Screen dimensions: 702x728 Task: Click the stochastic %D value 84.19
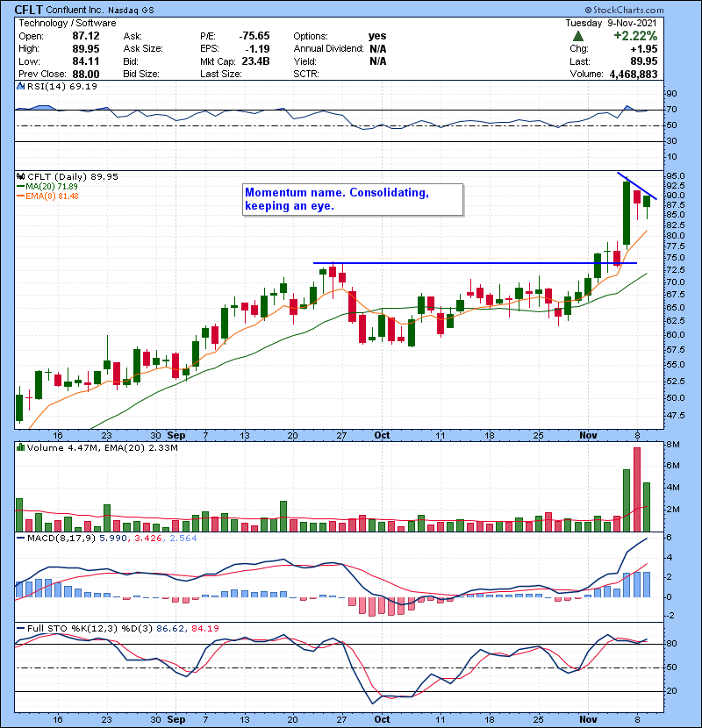(204, 629)
